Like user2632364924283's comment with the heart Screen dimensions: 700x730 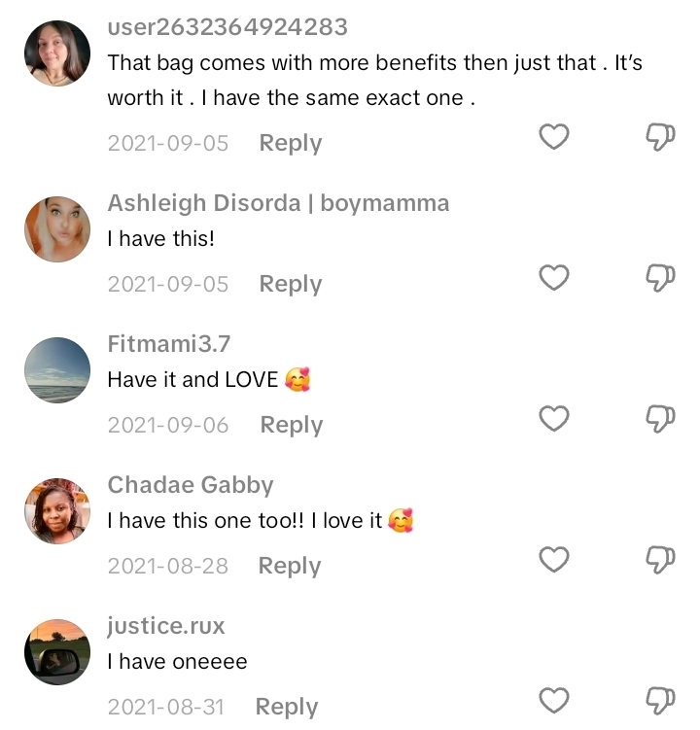tap(553, 137)
